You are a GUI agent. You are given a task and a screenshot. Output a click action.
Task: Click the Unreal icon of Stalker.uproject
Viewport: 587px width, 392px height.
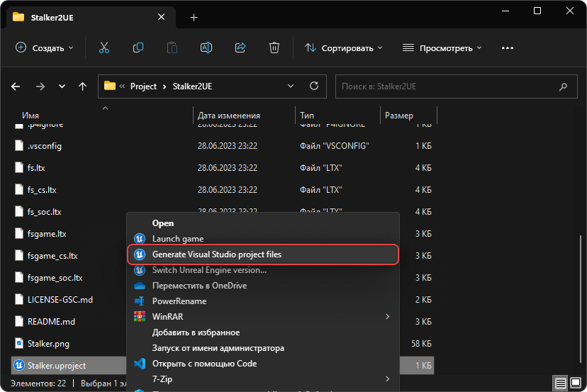[19, 365]
